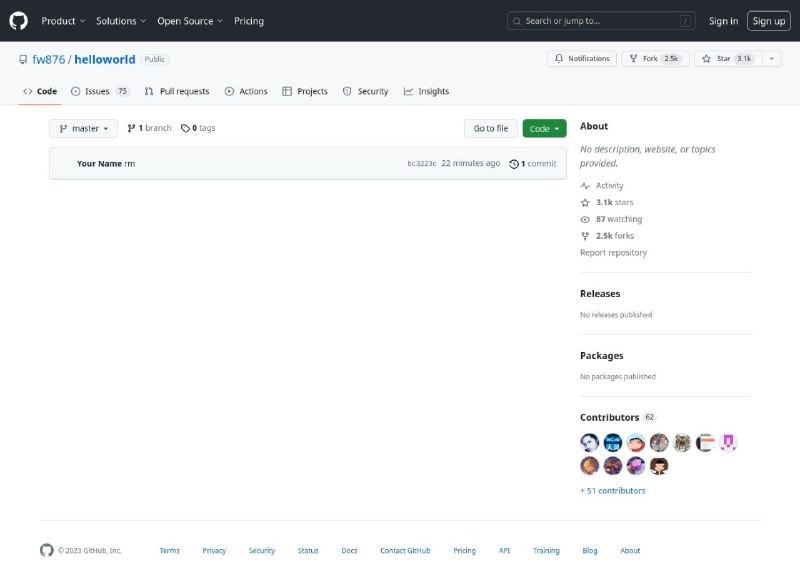Click + 51 contributors link
The width and height of the screenshot is (800, 586).
(612, 491)
